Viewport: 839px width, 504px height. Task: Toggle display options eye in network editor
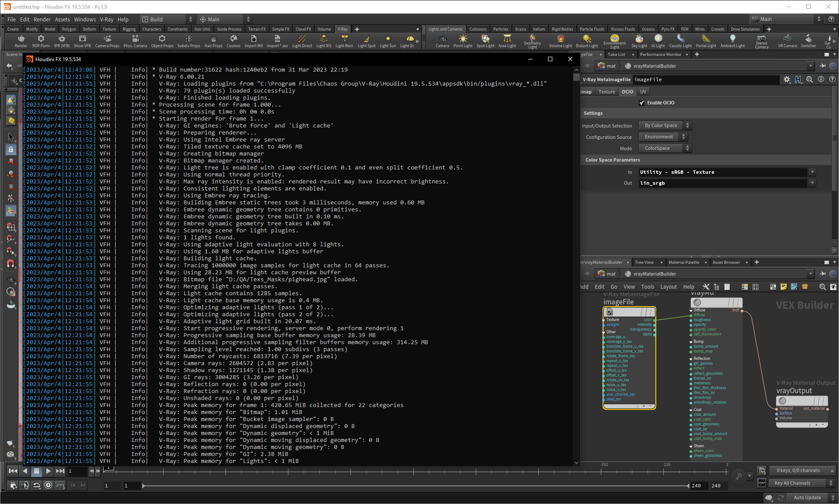(833, 287)
